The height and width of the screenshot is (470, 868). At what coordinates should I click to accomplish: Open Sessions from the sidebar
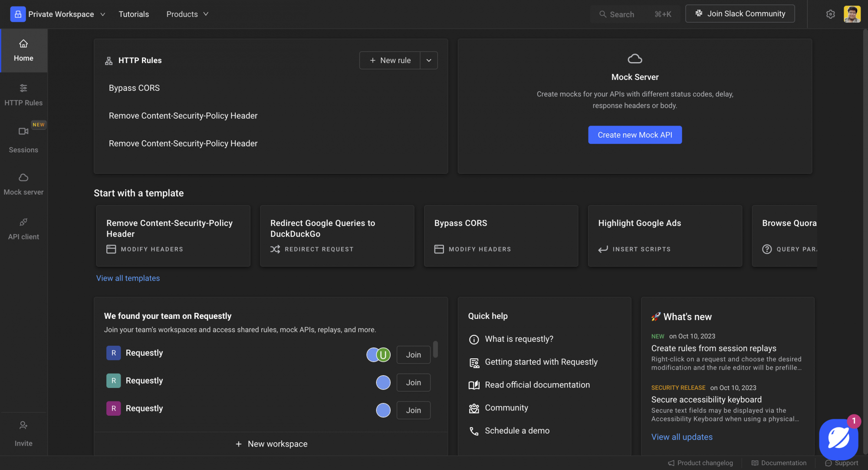[x=23, y=140]
